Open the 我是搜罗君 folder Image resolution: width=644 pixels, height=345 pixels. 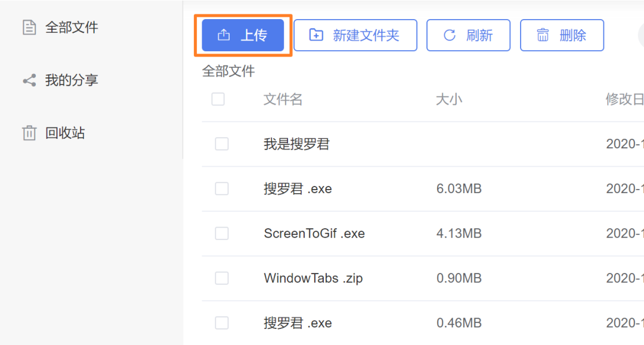[296, 144]
